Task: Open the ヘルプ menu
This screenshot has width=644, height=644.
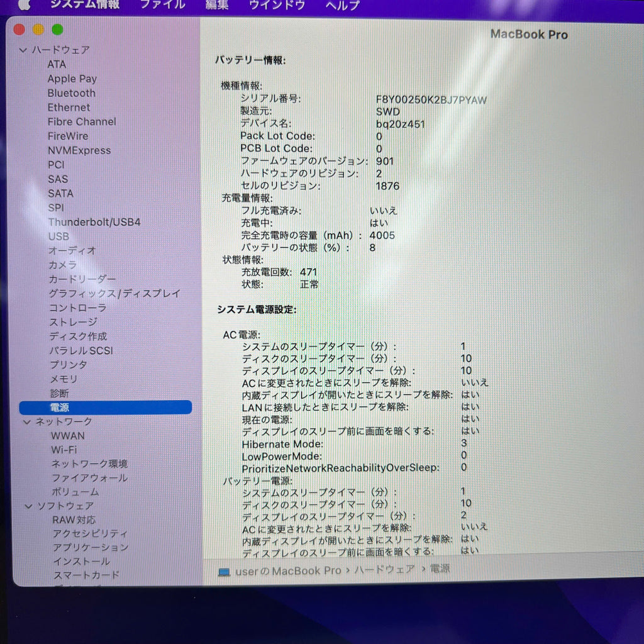Action: click(x=343, y=6)
